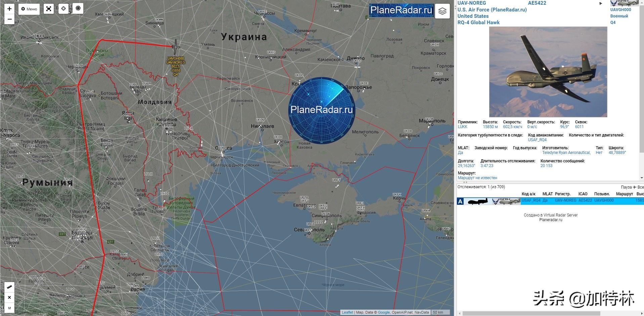Open the LUKK receiver link
Screen dimensions: 644x316
click(x=462, y=127)
